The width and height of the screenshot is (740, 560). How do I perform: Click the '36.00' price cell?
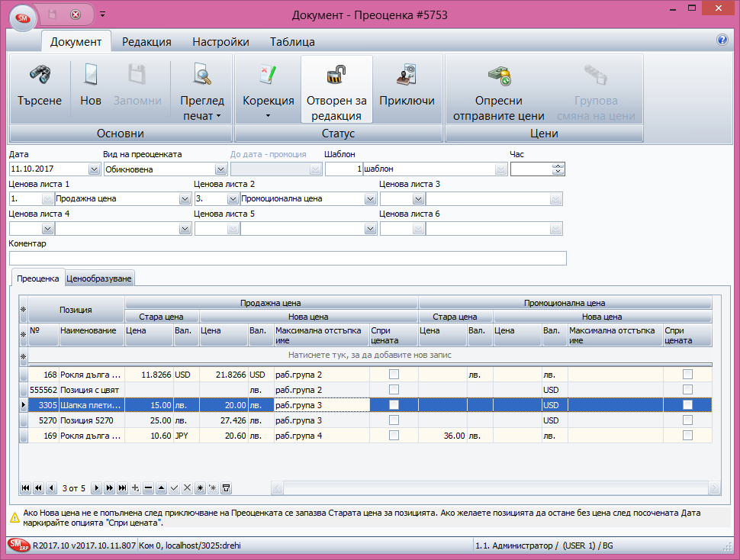442,436
